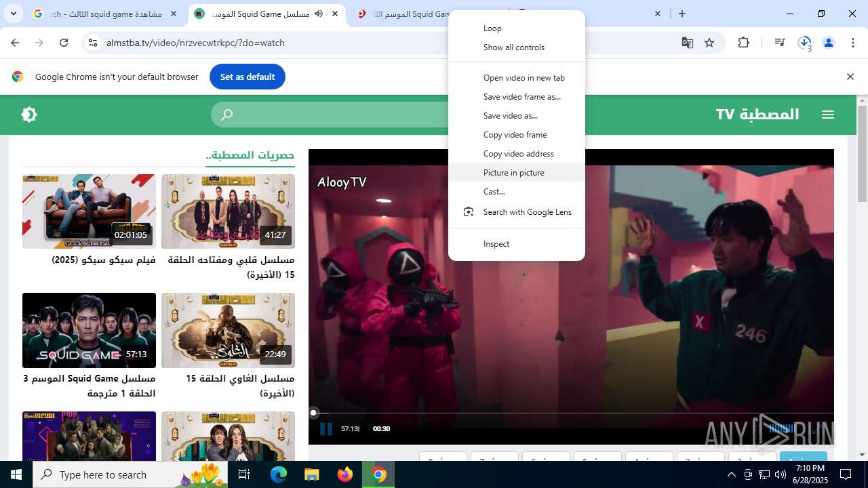Choose Cast... option
Viewport: 868px width, 488px height.
click(x=517, y=192)
